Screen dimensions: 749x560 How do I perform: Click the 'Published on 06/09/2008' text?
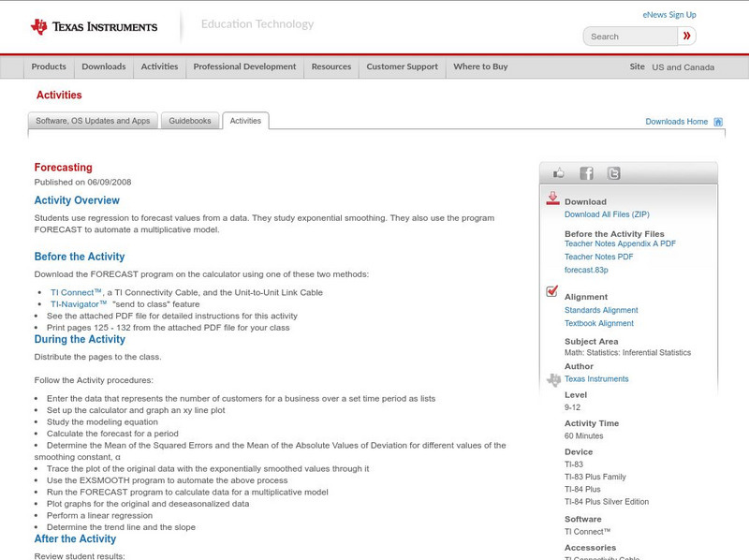pos(82,182)
